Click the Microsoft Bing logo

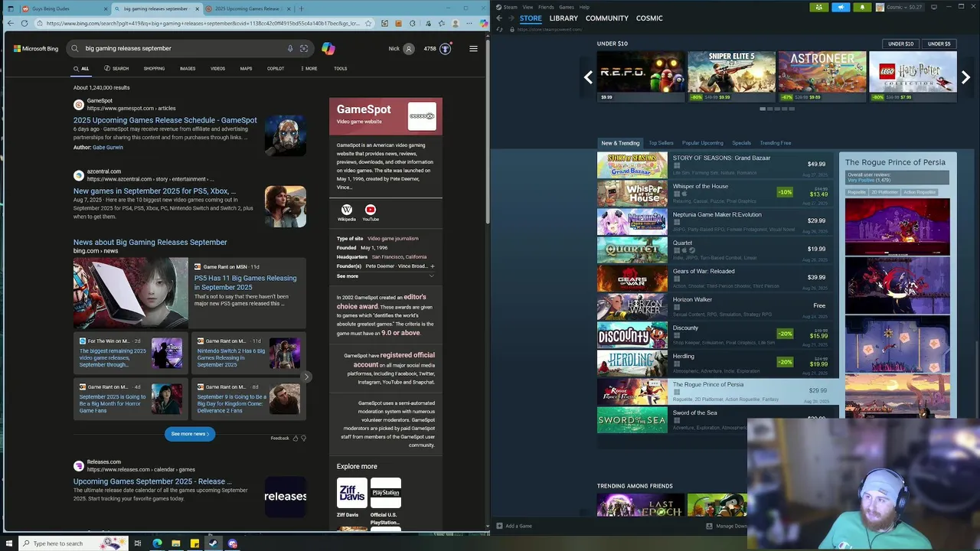pyautogui.click(x=36, y=49)
